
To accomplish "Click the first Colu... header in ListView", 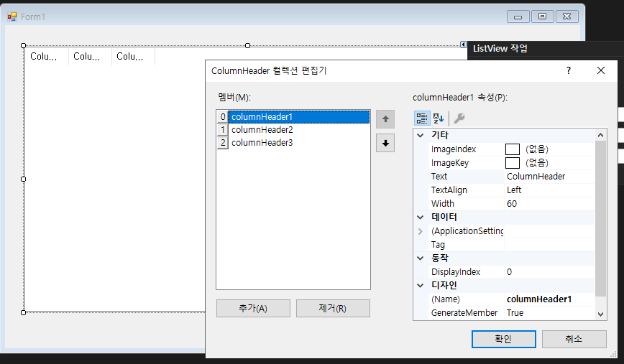I will click(x=46, y=57).
